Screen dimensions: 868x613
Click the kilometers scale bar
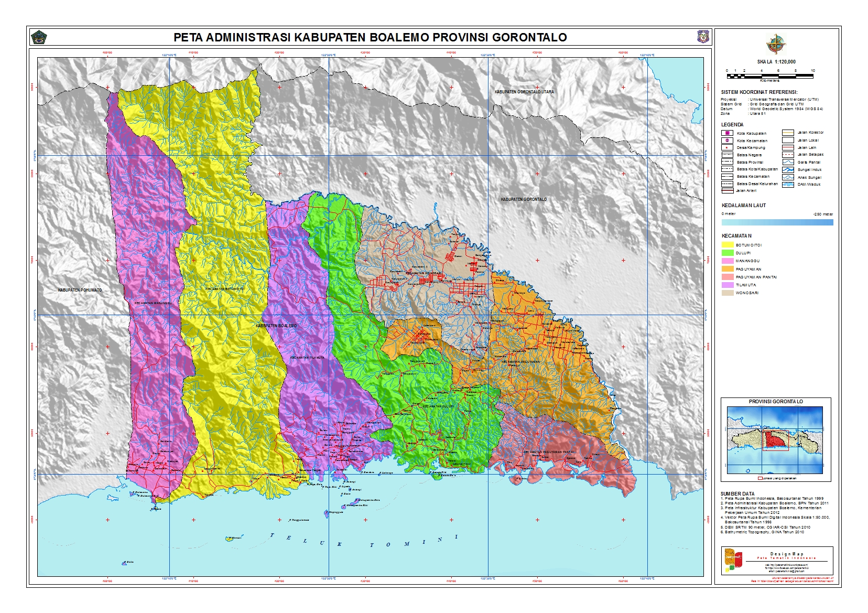pyautogui.click(x=769, y=76)
